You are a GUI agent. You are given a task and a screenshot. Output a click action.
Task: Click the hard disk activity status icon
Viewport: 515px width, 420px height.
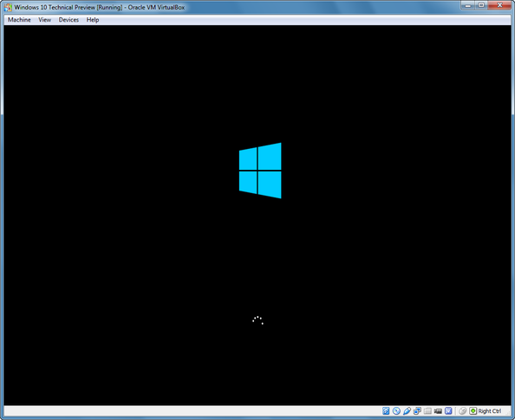click(x=386, y=410)
